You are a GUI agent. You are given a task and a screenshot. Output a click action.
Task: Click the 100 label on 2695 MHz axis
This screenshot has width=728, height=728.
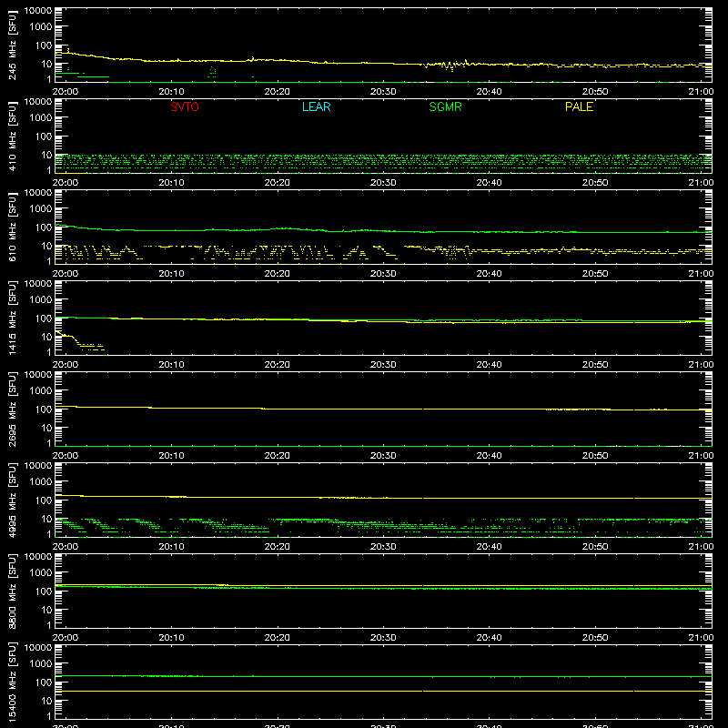point(44,409)
